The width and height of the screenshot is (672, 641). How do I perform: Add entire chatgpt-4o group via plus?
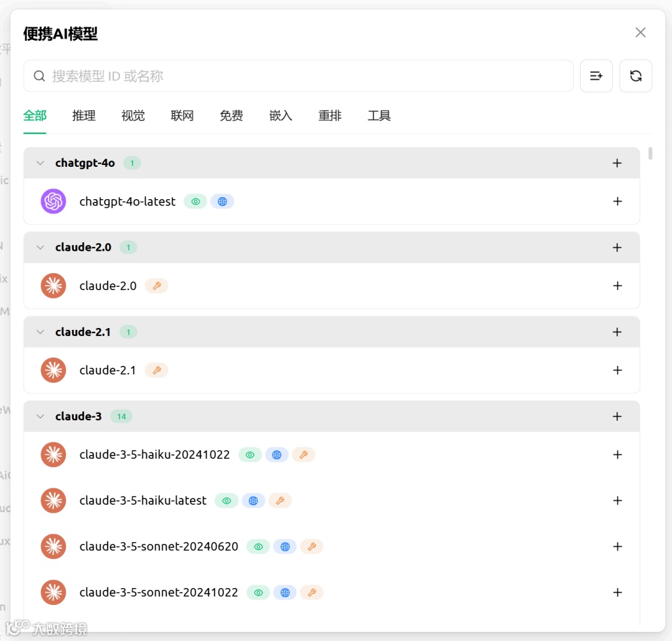[617, 163]
